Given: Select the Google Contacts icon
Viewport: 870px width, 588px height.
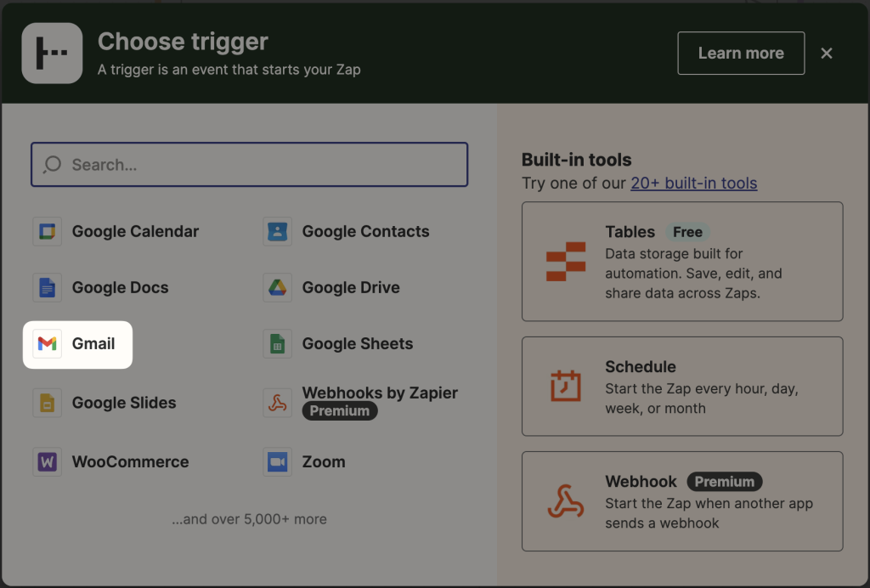Looking at the screenshot, I should click(276, 230).
